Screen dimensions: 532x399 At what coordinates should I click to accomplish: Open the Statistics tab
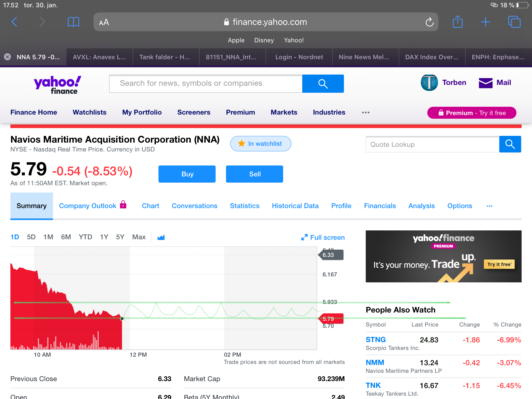coord(245,206)
